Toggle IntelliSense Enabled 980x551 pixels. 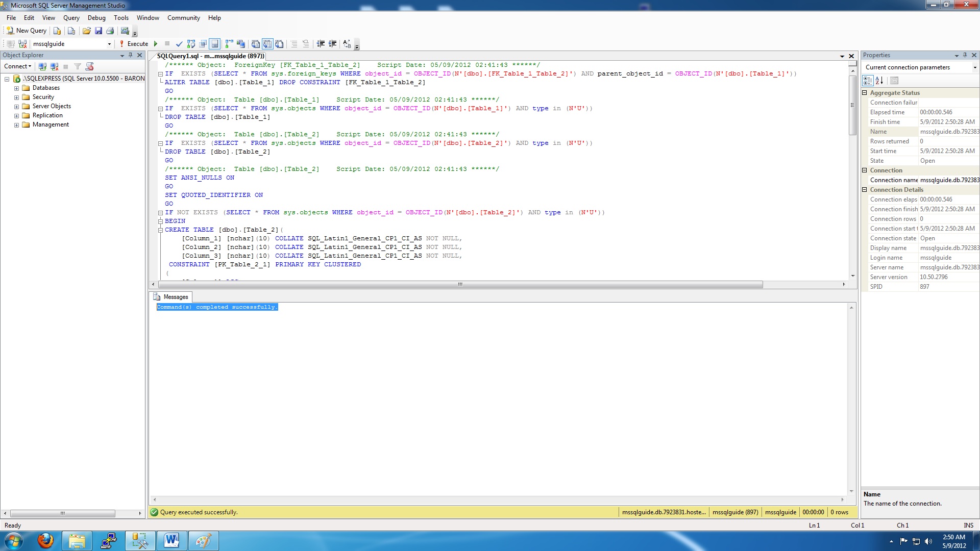tap(215, 44)
